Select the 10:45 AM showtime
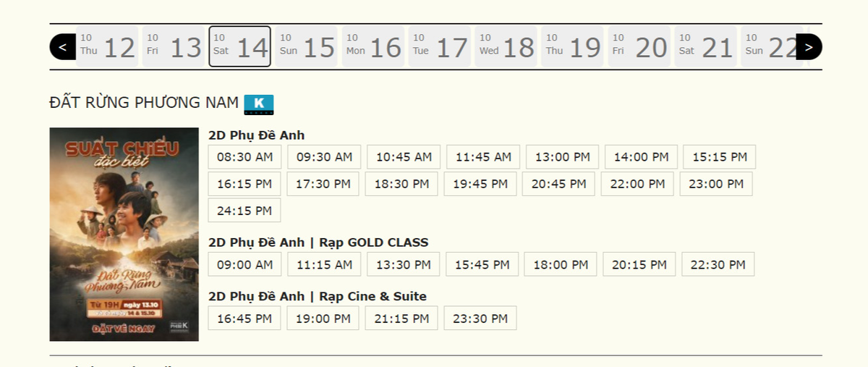 [x=404, y=157]
